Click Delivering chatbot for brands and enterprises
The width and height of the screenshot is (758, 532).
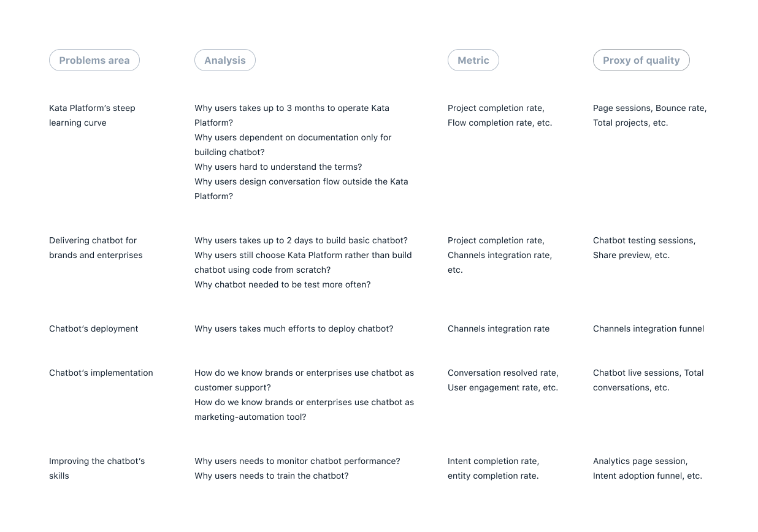click(x=96, y=248)
